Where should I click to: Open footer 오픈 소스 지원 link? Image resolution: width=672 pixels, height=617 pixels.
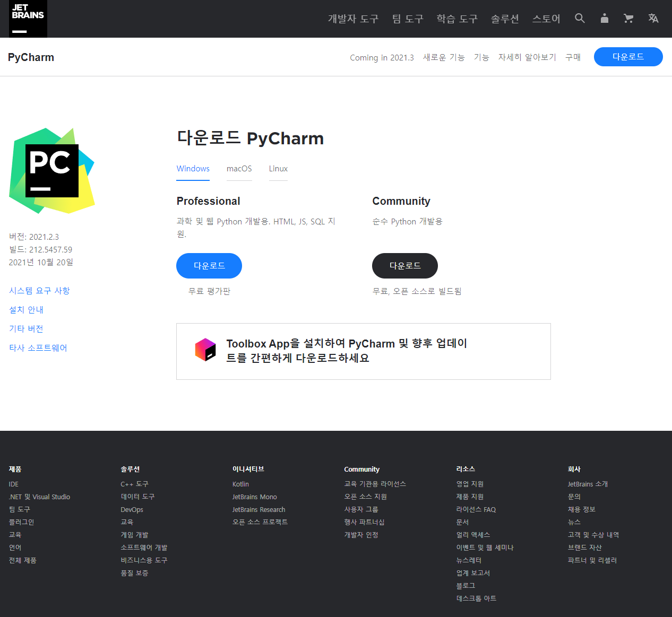click(x=366, y=497)
